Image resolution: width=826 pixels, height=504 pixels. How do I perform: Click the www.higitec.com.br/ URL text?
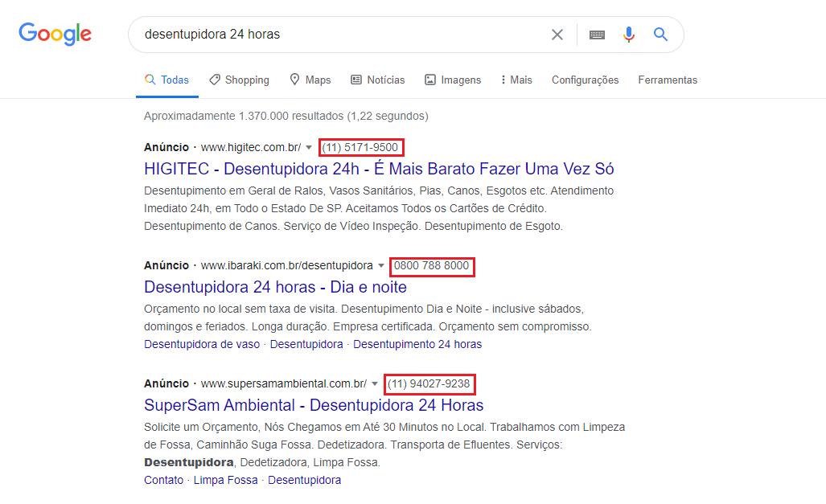coord(251,147)
